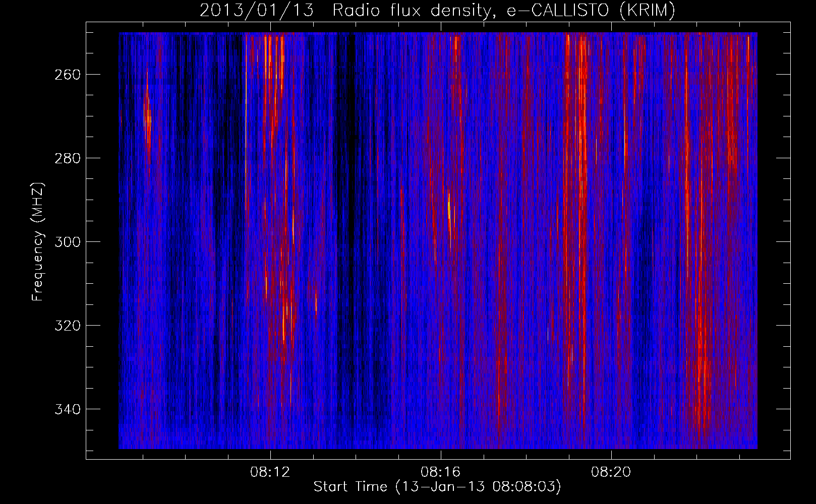Click the 320 frequency tick label
Screen dimensions: 816x504
(x=67, y=326)
